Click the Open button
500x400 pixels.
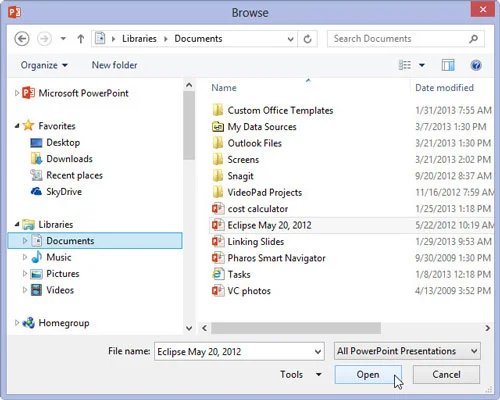(x=368, y=374)
